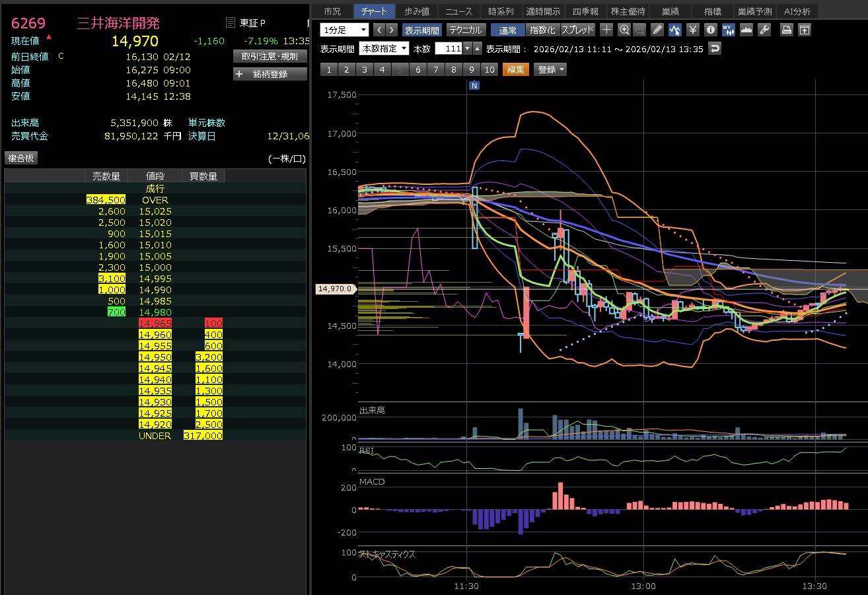
Task: Click the yen price display icon
Action: tap(692, 30)
